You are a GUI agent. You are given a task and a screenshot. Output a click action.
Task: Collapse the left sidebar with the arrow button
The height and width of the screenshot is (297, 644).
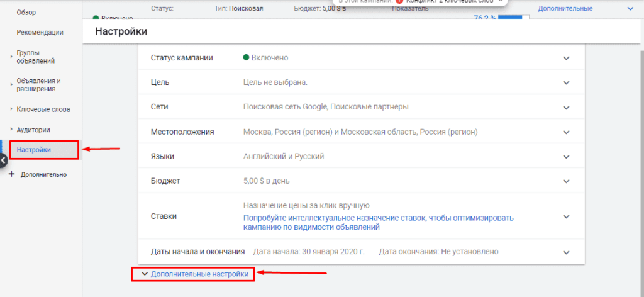tap(3, 160)
